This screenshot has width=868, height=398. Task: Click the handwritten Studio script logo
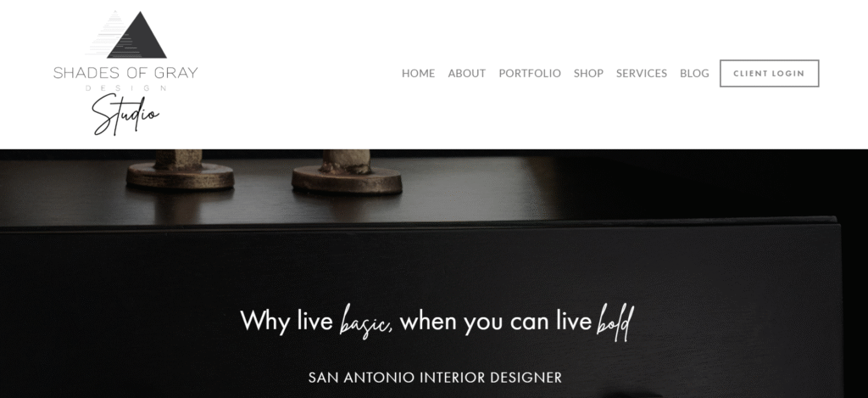pos(126,115)
